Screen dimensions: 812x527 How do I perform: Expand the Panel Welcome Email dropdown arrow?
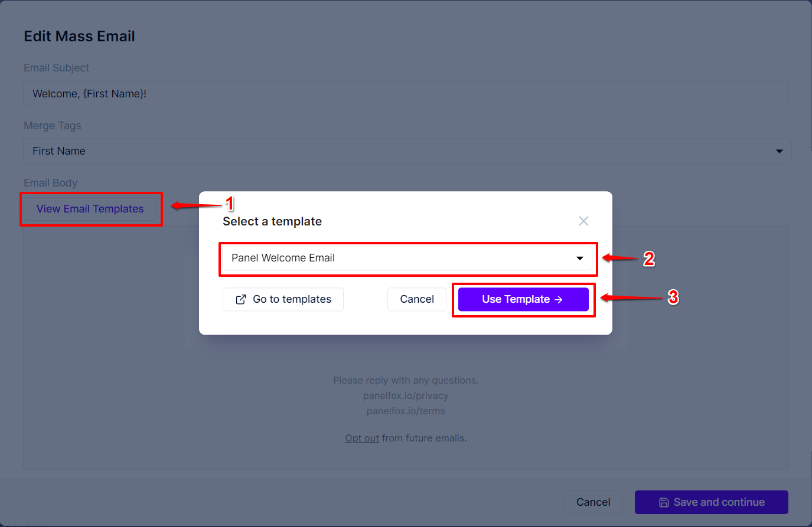(580, 258)
